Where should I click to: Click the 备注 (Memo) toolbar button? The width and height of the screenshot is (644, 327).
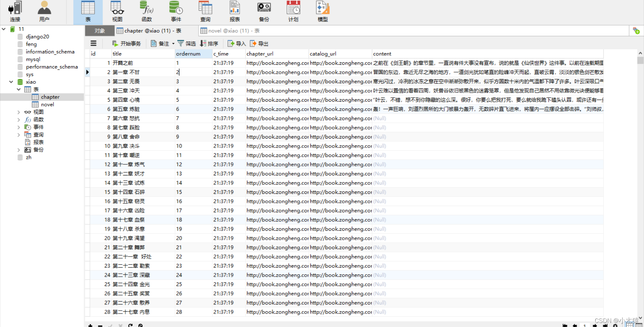160,44
